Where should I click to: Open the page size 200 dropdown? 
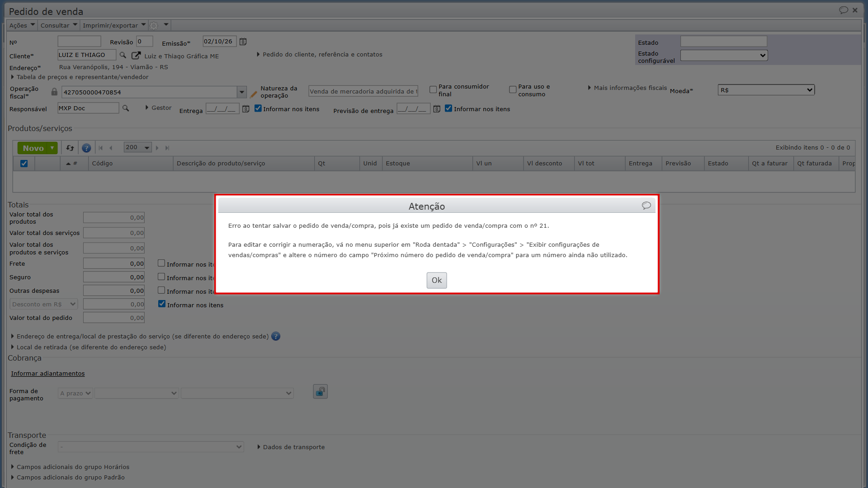tap(137, 147)
